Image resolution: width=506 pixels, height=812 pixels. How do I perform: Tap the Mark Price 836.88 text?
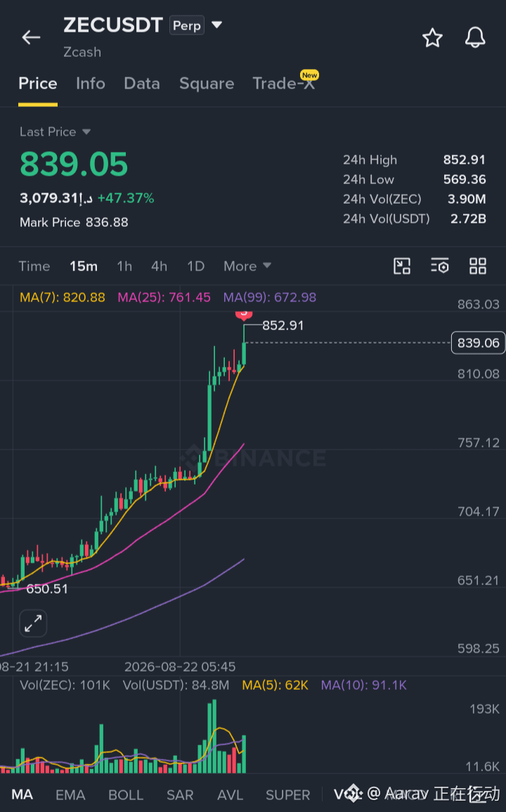coord(74,222)
